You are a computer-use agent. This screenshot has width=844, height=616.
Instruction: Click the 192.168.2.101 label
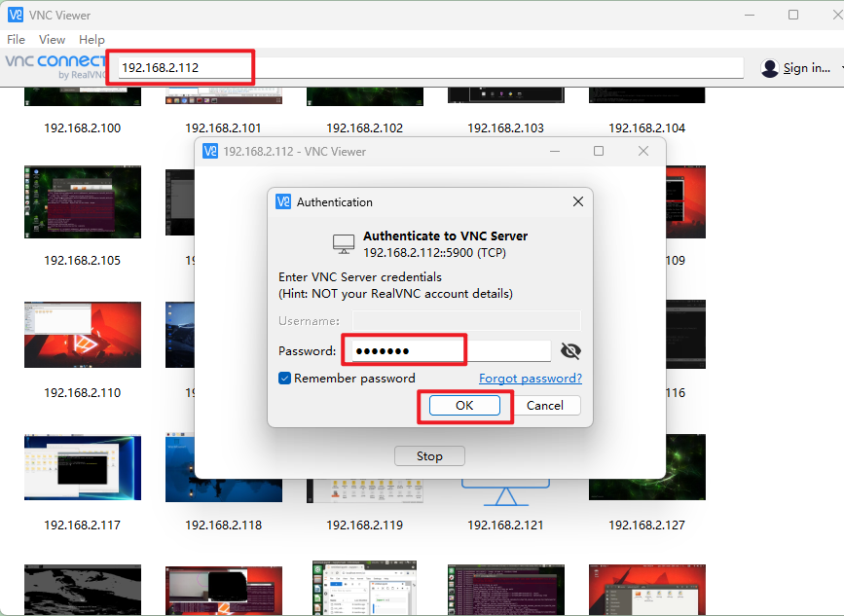223,128
